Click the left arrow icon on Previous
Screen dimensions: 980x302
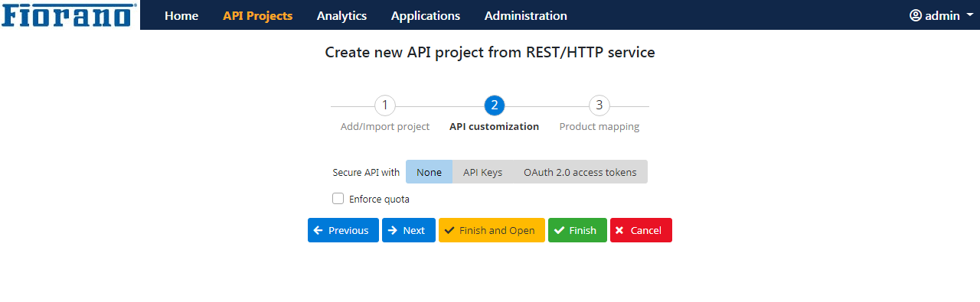318,230
